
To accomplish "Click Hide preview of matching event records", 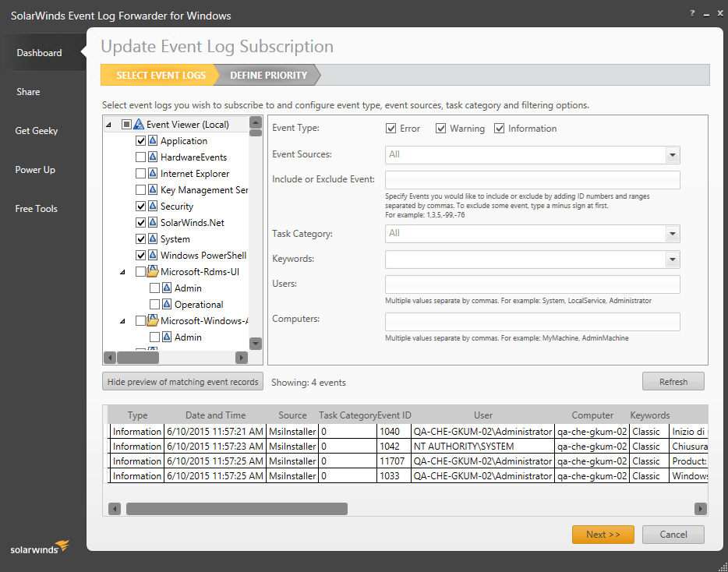I will (x=183, y=382).
